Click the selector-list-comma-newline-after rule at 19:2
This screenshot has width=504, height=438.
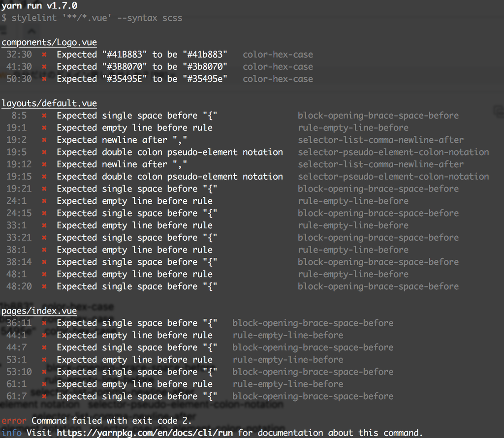click(381, 140)
